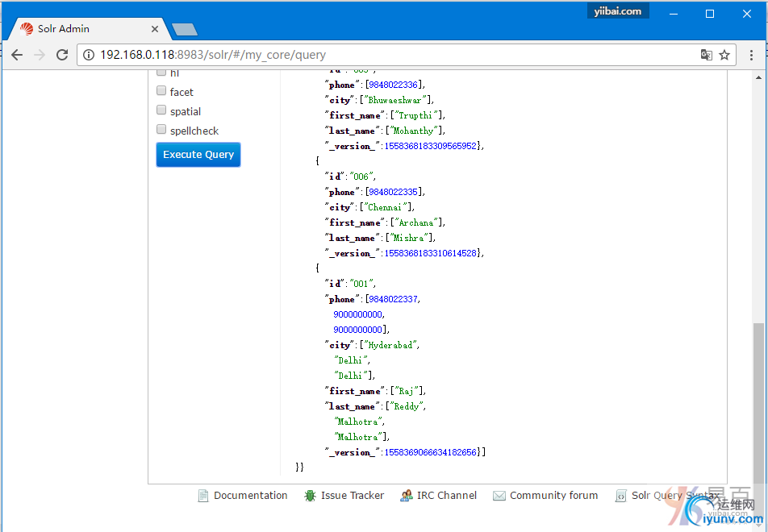Click the Solr Query Syntax icon

click(620, 496)
